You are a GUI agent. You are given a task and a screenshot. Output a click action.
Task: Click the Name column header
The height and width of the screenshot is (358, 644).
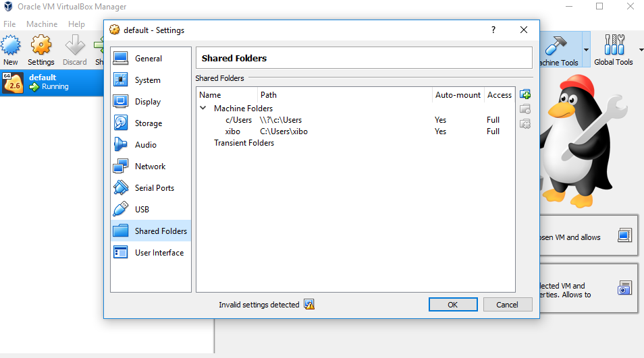pos(227,95)
